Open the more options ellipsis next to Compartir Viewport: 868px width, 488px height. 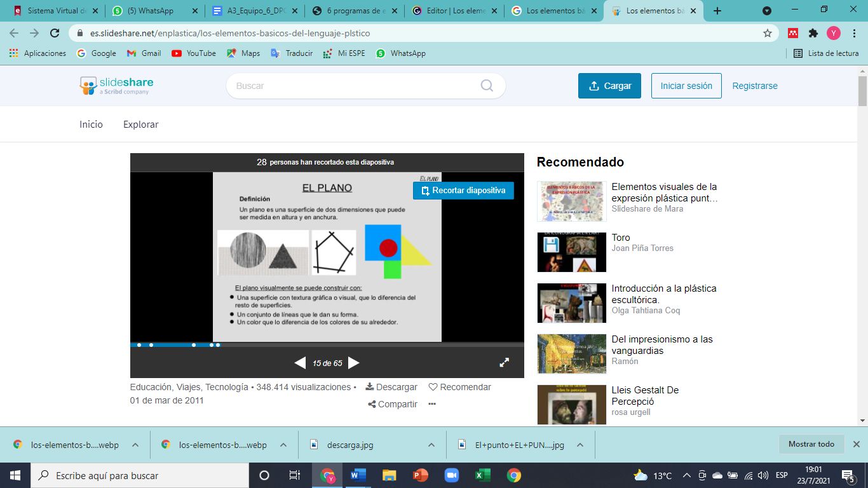tap(431, 403)
